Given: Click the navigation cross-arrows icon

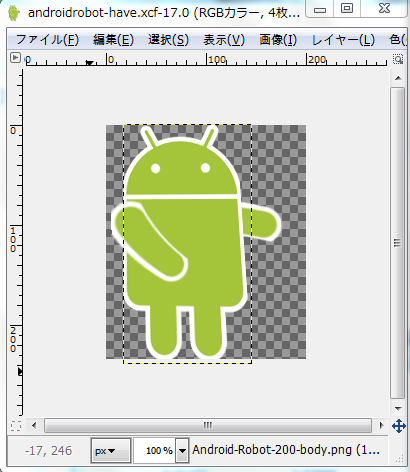Looking at the screenshot, I should click(399, 426).
